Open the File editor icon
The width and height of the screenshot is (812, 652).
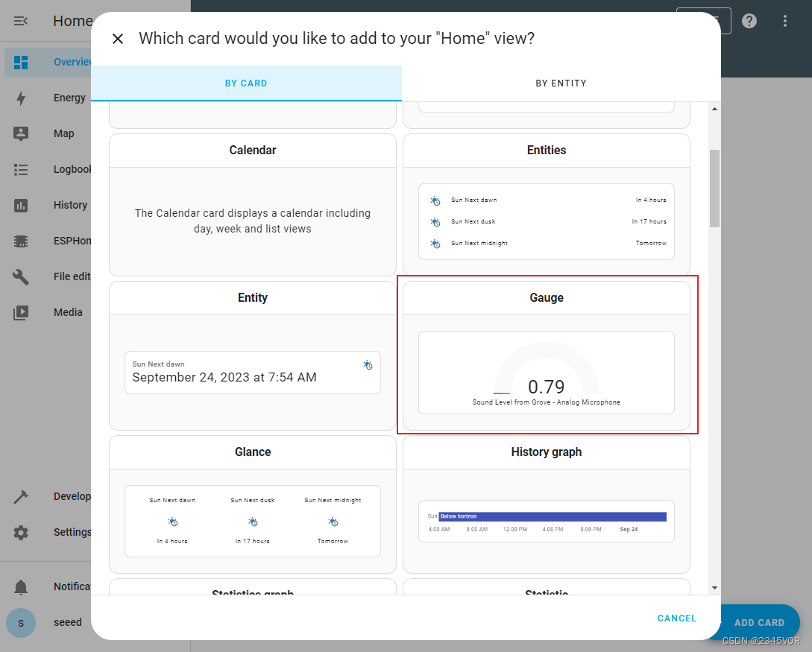[21, 276]
